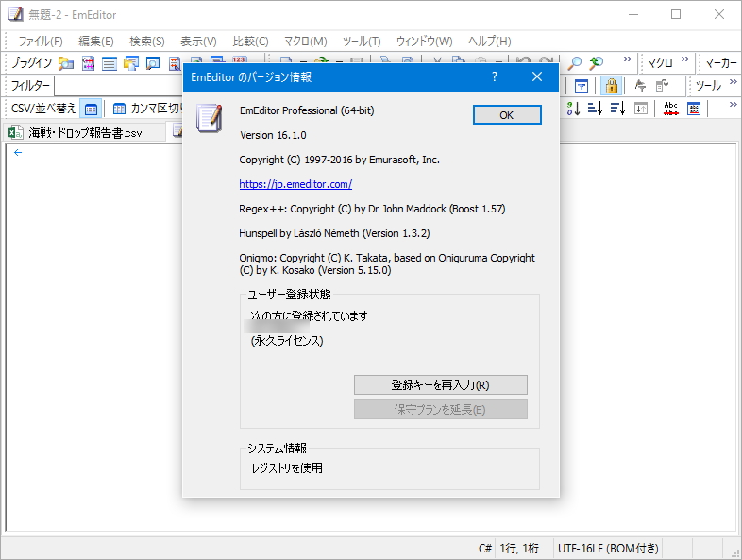Open the search window plugin icon
The image size is (742, 560).
pyautogui.click(x=153, y=63)
